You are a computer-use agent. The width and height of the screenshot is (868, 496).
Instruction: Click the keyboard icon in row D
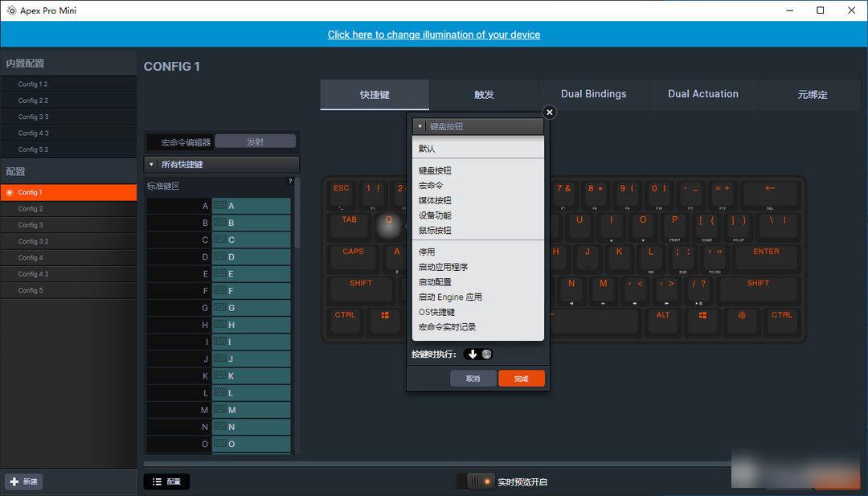tap(219, 257)
